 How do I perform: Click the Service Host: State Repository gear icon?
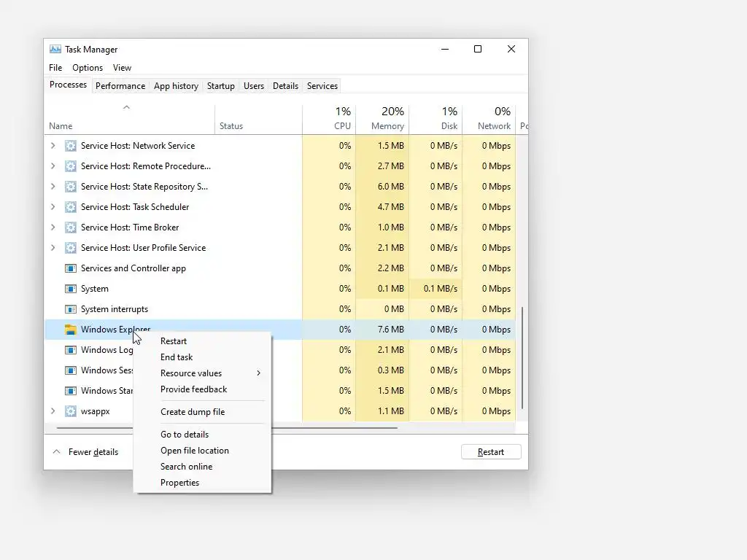(71, 187)
